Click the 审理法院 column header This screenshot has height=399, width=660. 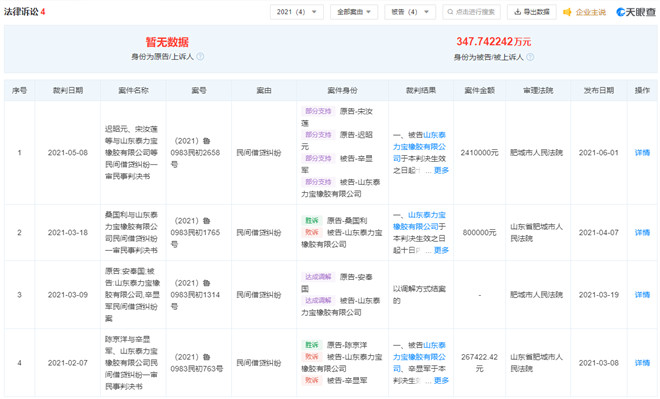538,90
